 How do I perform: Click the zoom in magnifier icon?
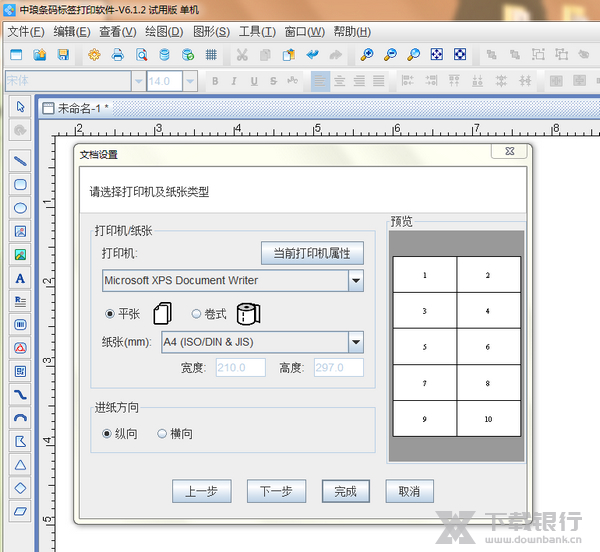click(x=367, y=55)
